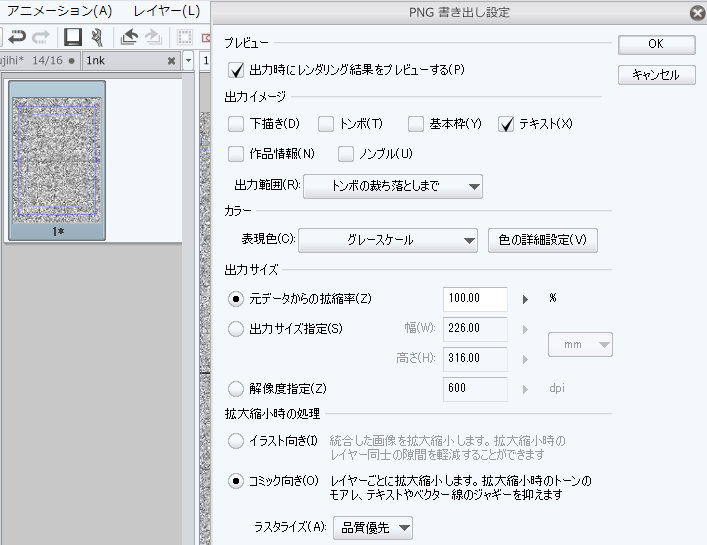This screenshot has height=545, width=707.
Task: Open the レイヤー(L) menu
Action: (x=166, y=11)
